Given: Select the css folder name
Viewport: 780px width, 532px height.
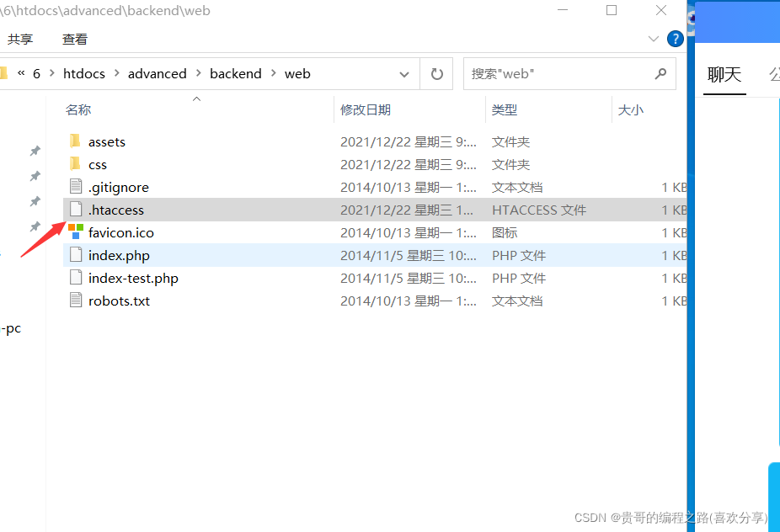Looking at the screenshot, I should (98, 165).
